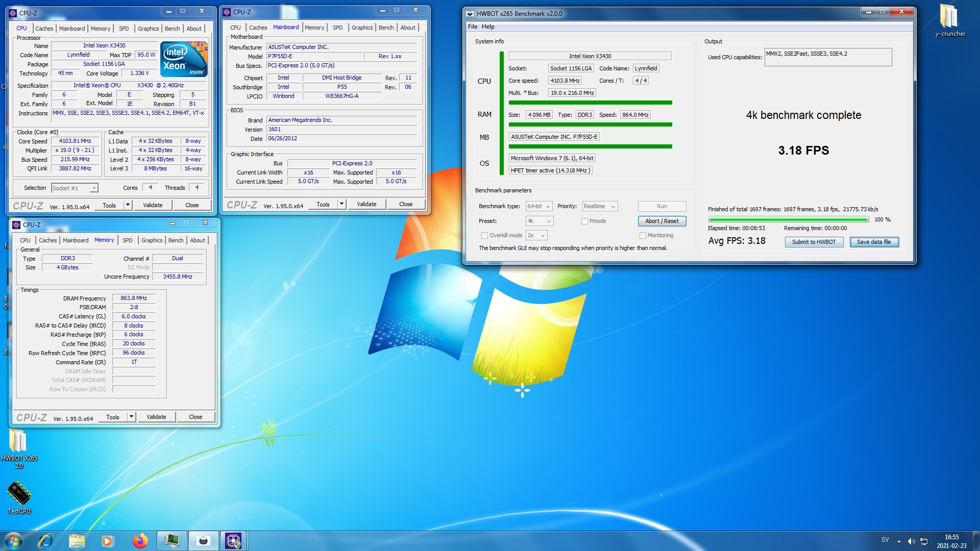Screen dimensions: 980x551
Task: Open the Benchmark type 64-bit dropdown
Action: (x=539, y=207)
